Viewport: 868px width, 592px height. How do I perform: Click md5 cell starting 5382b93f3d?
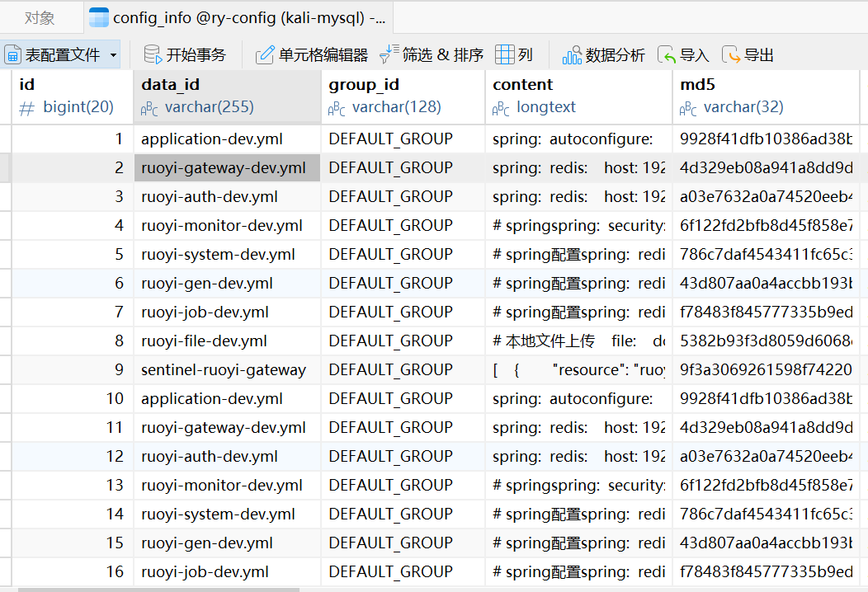tap(767, 341)
